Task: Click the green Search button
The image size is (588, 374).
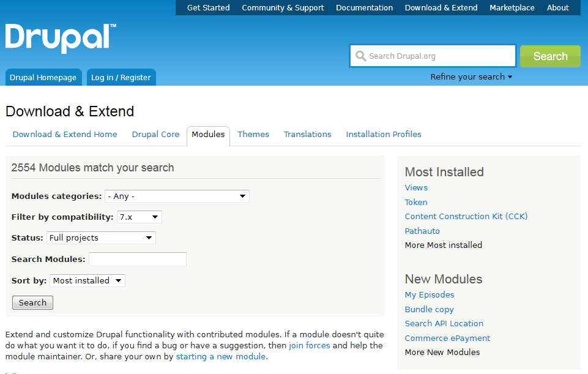Action: coord(550,56)
